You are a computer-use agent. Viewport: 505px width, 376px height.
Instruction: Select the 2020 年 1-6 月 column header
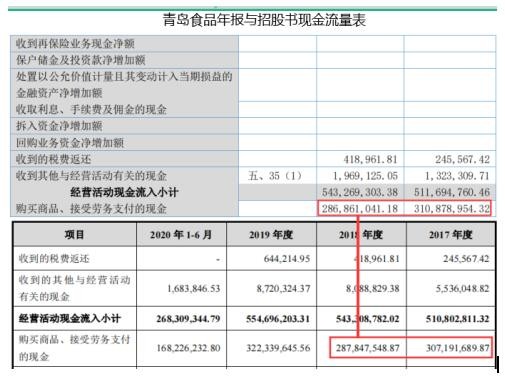click(181, 235)
